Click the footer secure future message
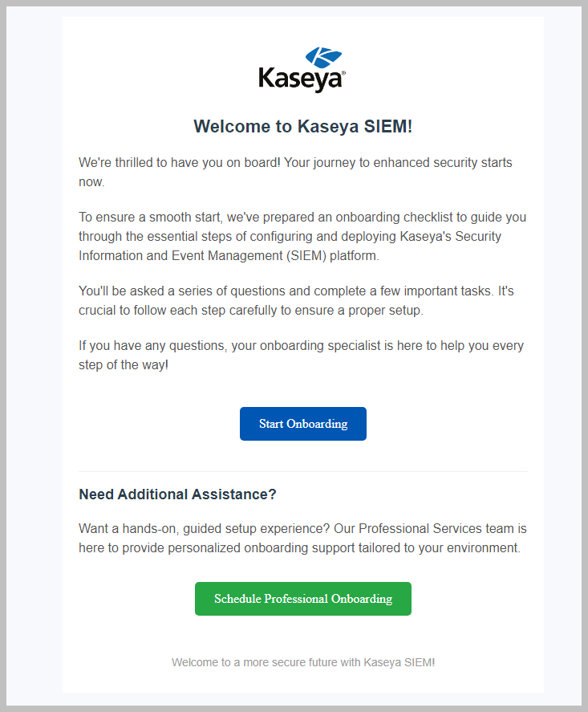The image size is (588, 712). pos(302,661)
